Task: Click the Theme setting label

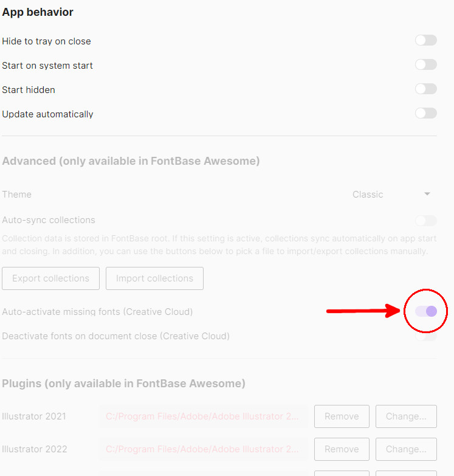Action: (x=17, y=195)
